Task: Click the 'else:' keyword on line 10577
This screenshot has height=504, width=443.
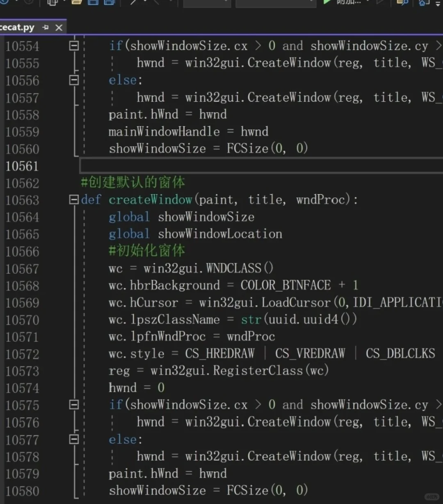Action: tap(126, 439)
